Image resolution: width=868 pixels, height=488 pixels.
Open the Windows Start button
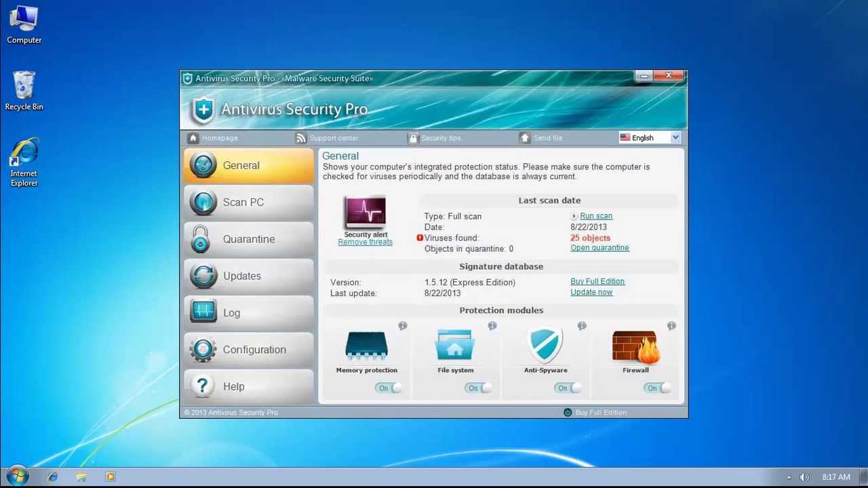pyautogui.click(x=17, y=476)
